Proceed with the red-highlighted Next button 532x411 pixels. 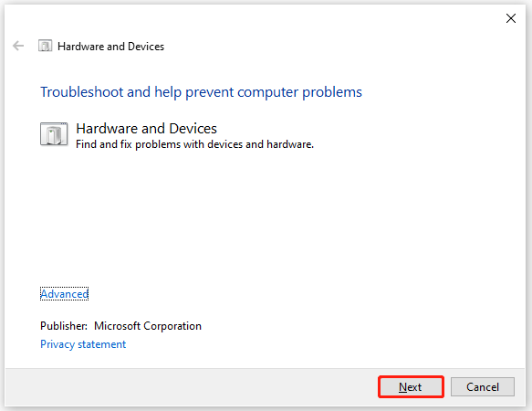point(411,387)
